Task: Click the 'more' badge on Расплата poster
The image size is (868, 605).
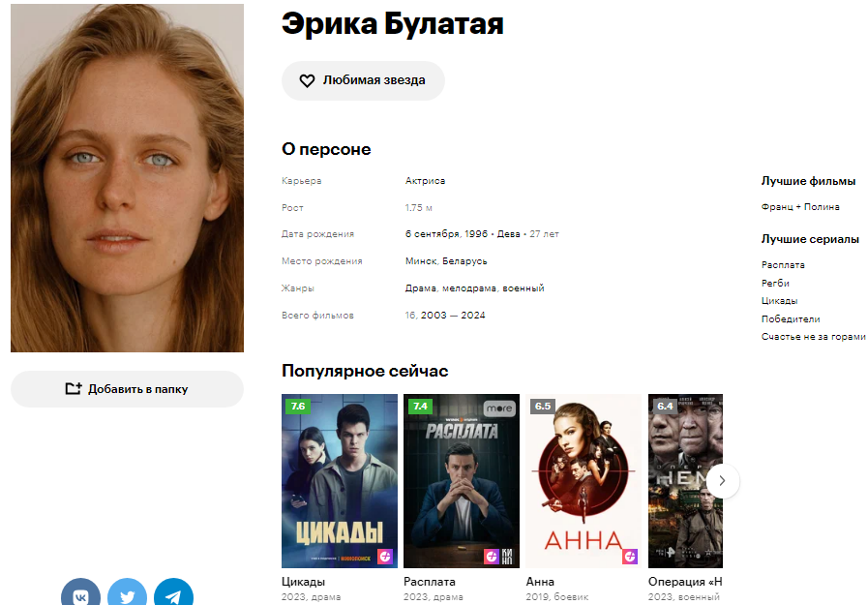Action: click(500, 408)
